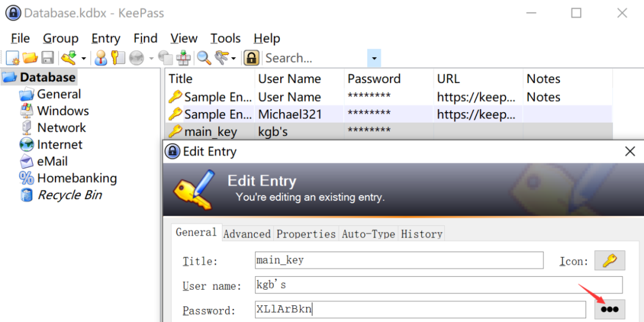Close the Edit Entry dialog

coord(630,151)
